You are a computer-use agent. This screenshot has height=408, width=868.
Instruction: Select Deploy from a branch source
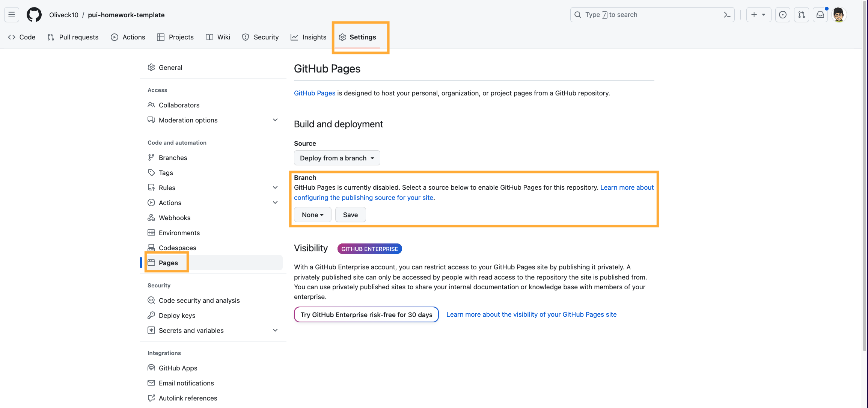[336, 158]
